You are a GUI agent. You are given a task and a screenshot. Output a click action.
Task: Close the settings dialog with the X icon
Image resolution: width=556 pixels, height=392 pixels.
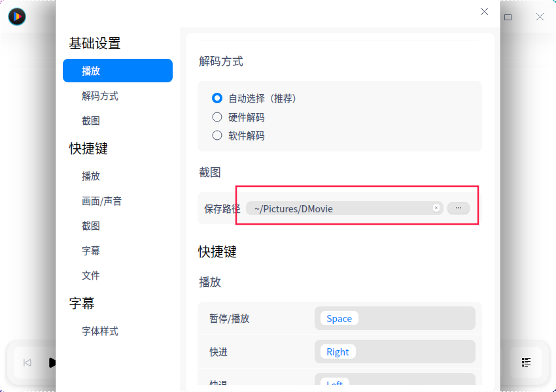484,12
